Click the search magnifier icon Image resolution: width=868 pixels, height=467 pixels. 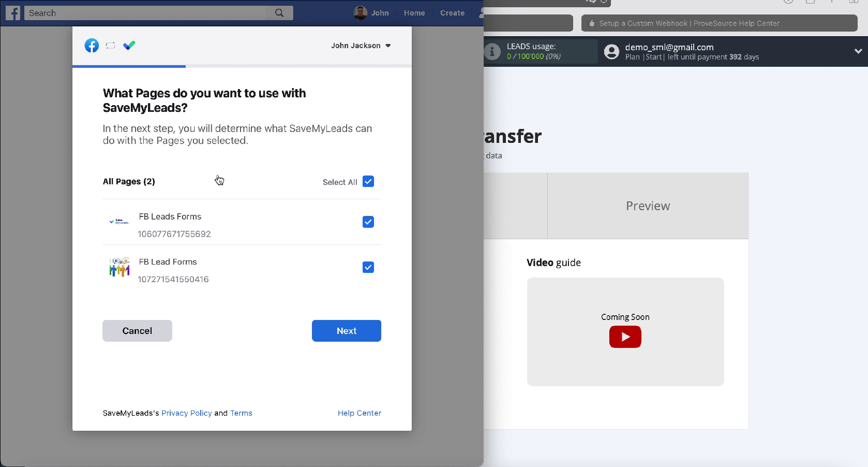279,13
